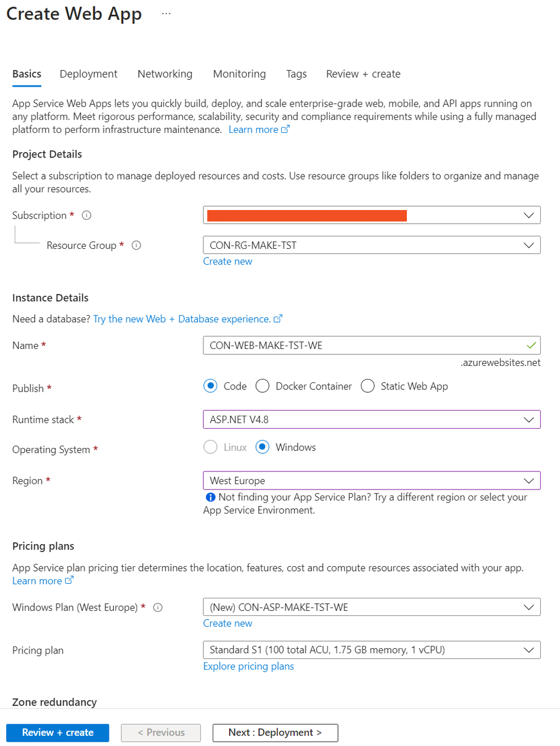This screenshot has height=746, width=560.
Task: Click the Review + create button
Action: coord(57,732)
